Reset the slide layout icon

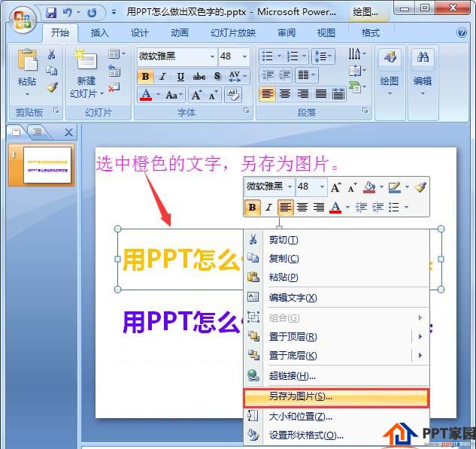click(114, 71)
